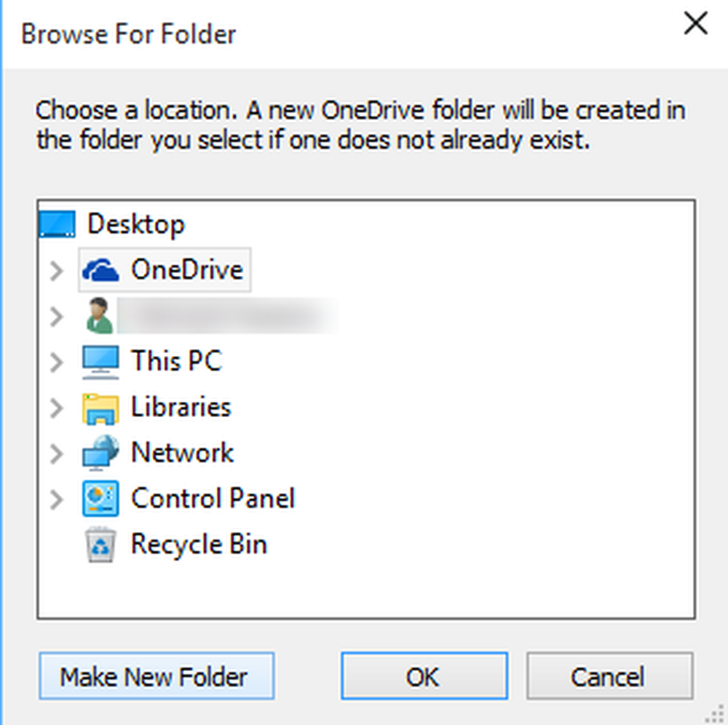Expand the Network tree node
Screen dimensions: 728x725
(56, 453)
